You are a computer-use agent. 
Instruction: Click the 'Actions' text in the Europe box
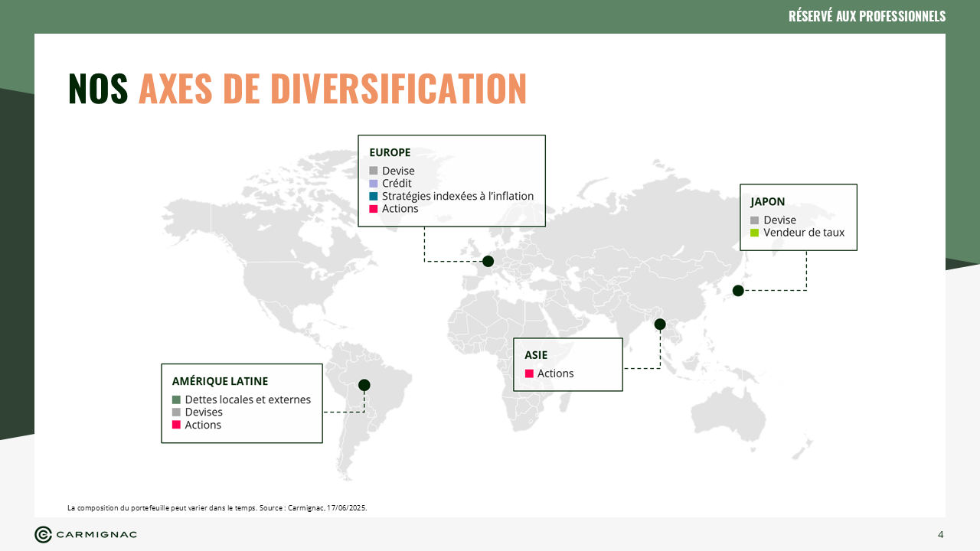point(400,209)
